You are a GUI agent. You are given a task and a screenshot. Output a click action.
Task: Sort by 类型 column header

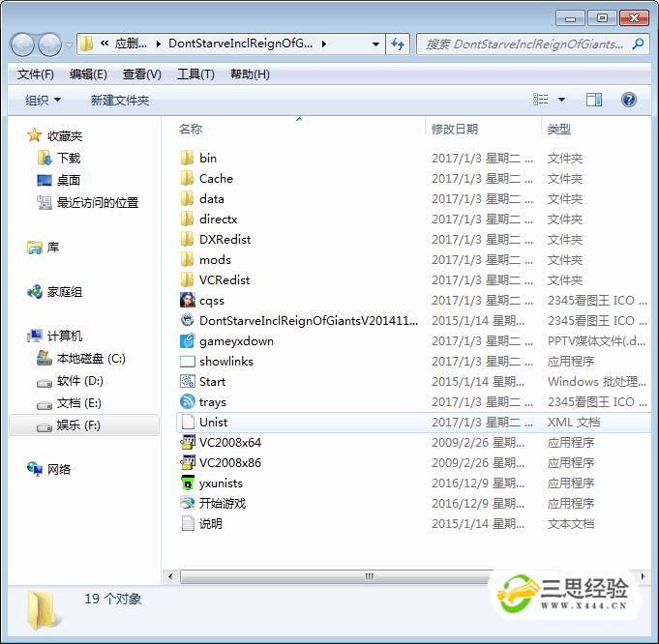pyautogui.click(x=559, y=130)
